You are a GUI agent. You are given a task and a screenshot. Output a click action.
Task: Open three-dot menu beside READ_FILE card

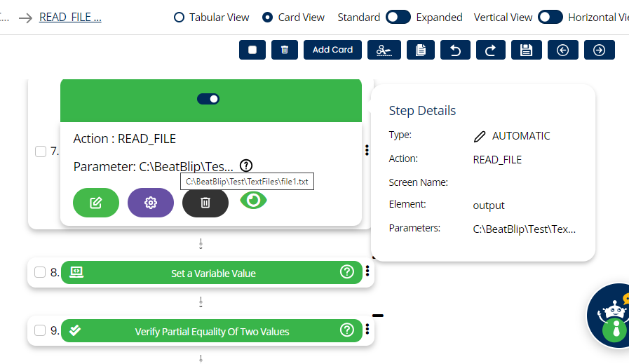coord(367,150)
